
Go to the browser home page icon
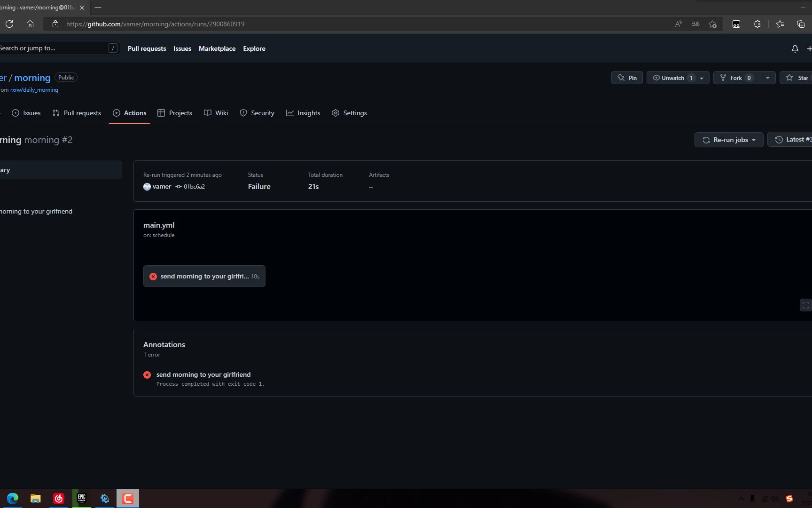point(30,24)
